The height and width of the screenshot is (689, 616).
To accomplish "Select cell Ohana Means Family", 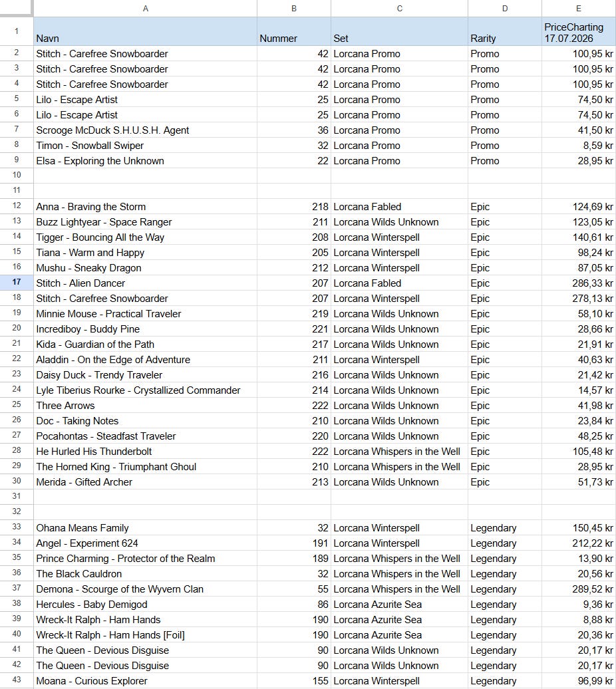I will 146,528.
